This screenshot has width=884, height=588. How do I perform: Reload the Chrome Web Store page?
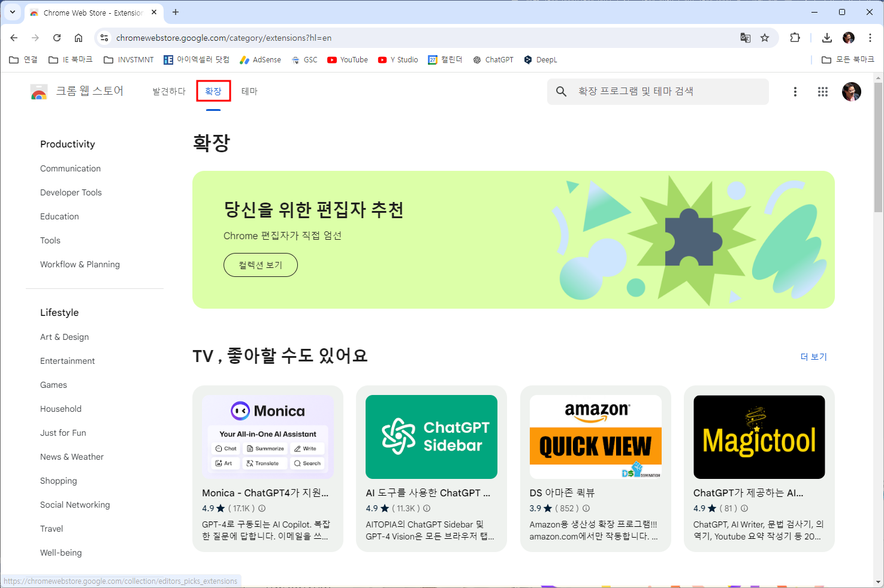[x=57, y=38]
